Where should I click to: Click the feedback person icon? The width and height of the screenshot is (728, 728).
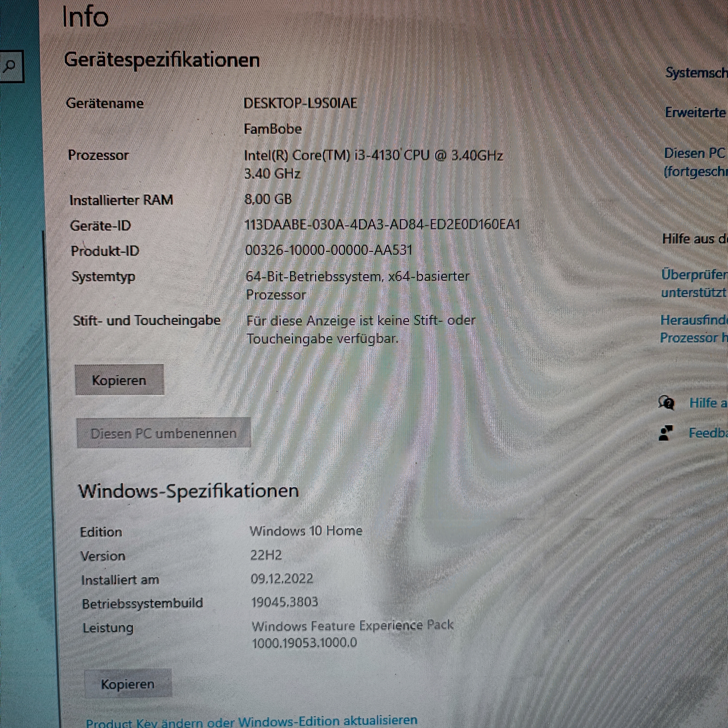[x=666, y=433]
